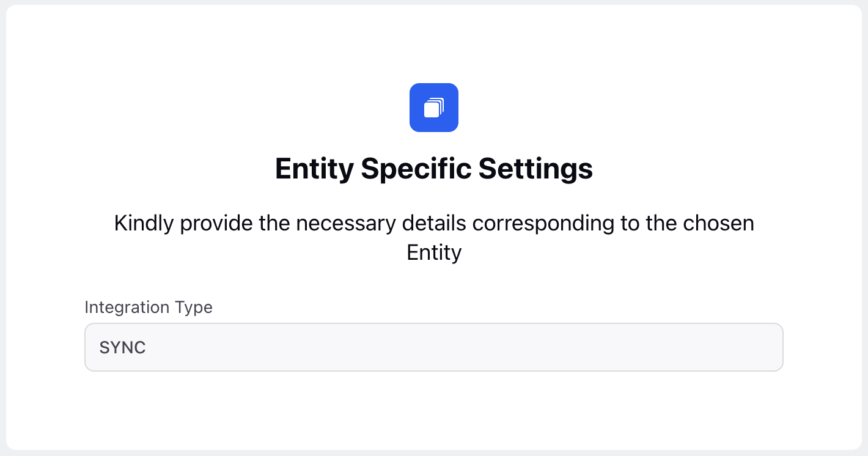Viewport: 868px width, 456px height.
Task: Click the Integration Type input field
Action: pyautogui.click(x=434, y=347)
